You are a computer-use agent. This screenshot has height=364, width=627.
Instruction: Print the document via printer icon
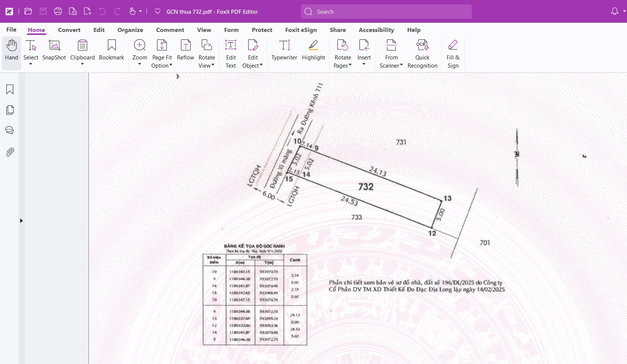pyautogui.click(x=58, y=12)
